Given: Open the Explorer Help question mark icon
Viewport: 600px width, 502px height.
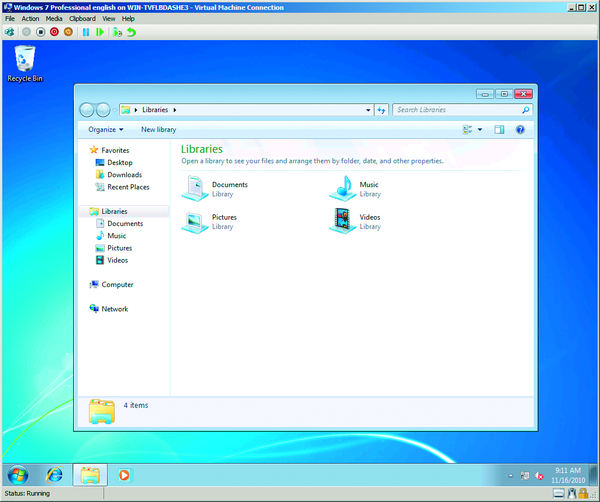Looking at the screenshot, I should pos(520,130).
